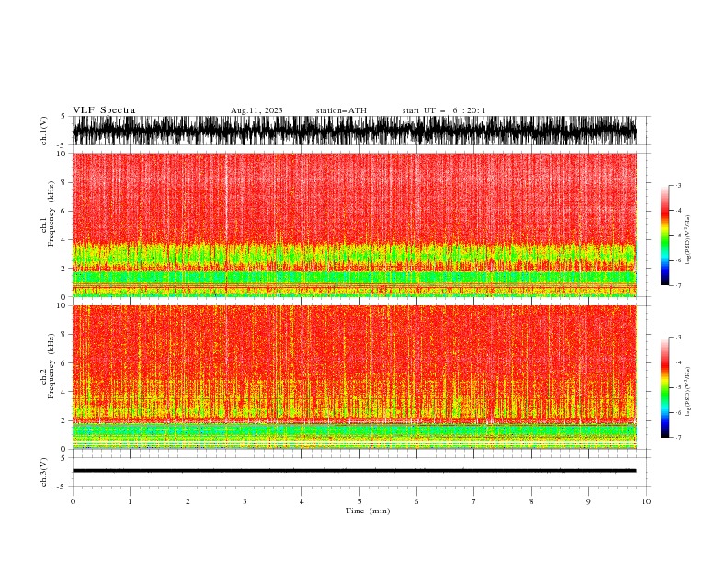
Task: Select the upper colorbar "log(PSD)(V²/Hz)" label
Action: point(688,240)
